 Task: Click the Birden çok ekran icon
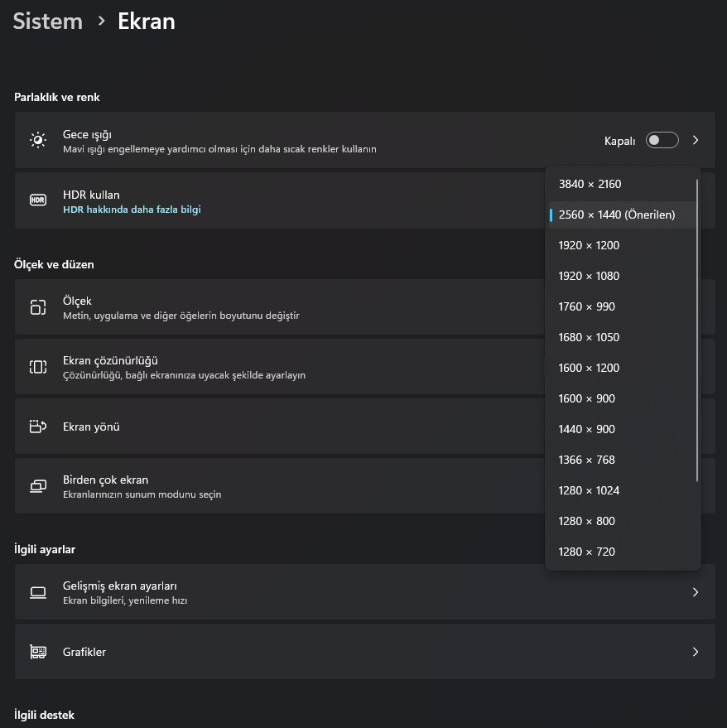point(38,486)
